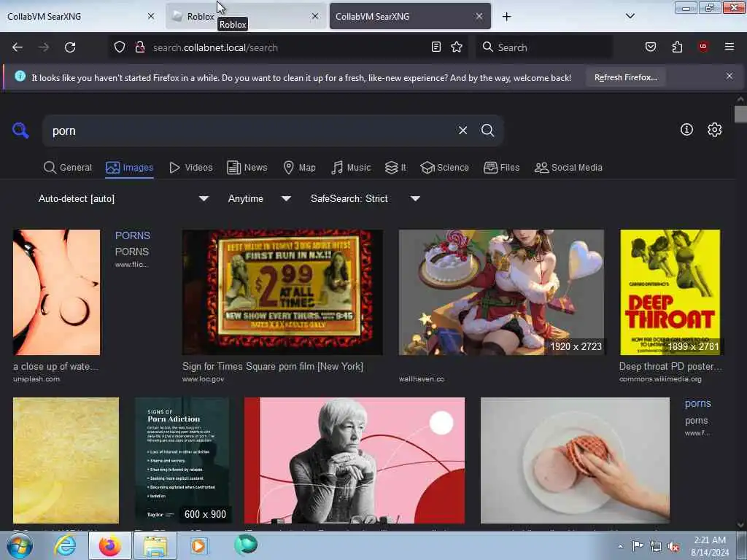Dismiss the Firefox refresh notification bar

(729, 76)
